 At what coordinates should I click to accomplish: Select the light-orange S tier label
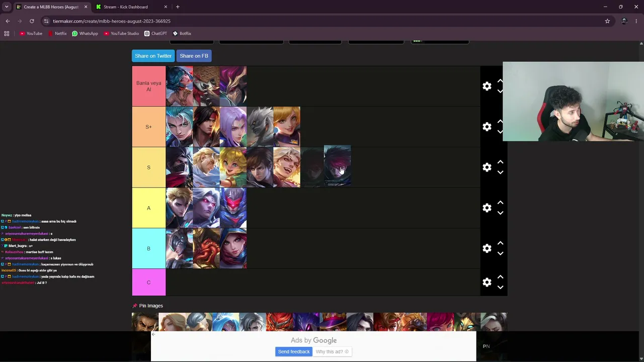pyautogui.click(x=148, y=167)
